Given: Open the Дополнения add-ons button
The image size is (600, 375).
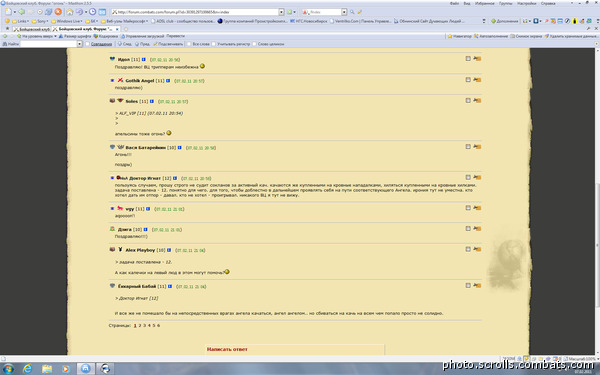Looking at the screenshot, I should tap(505, 21).
